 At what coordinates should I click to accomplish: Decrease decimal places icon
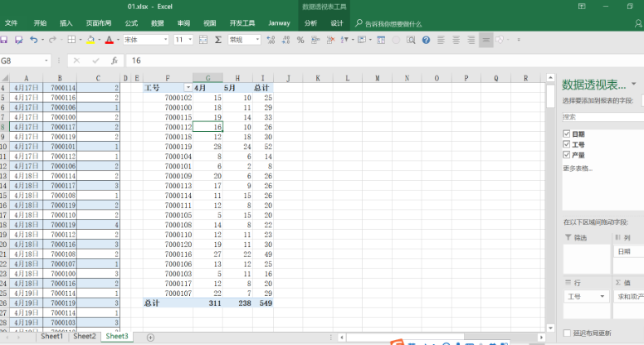click(285, 40)
